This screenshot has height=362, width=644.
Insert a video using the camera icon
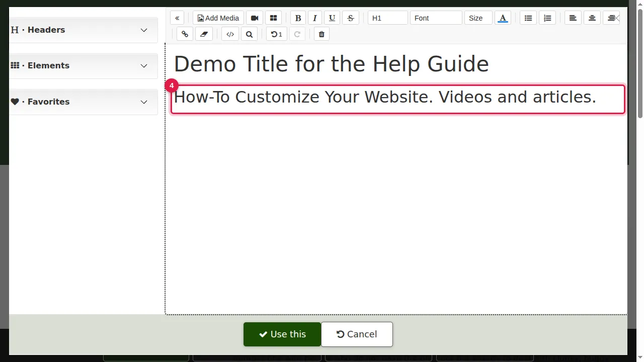coord(255,18)
